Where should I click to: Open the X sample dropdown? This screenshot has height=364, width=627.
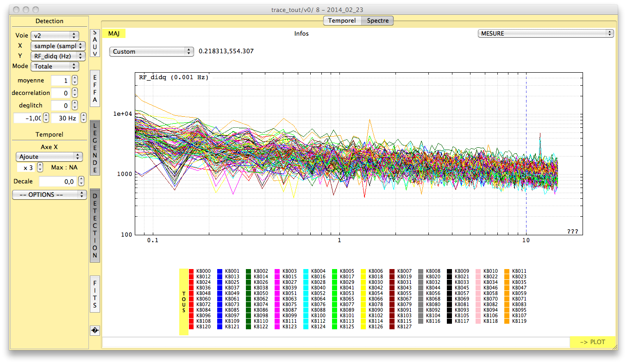click(58, 46)
